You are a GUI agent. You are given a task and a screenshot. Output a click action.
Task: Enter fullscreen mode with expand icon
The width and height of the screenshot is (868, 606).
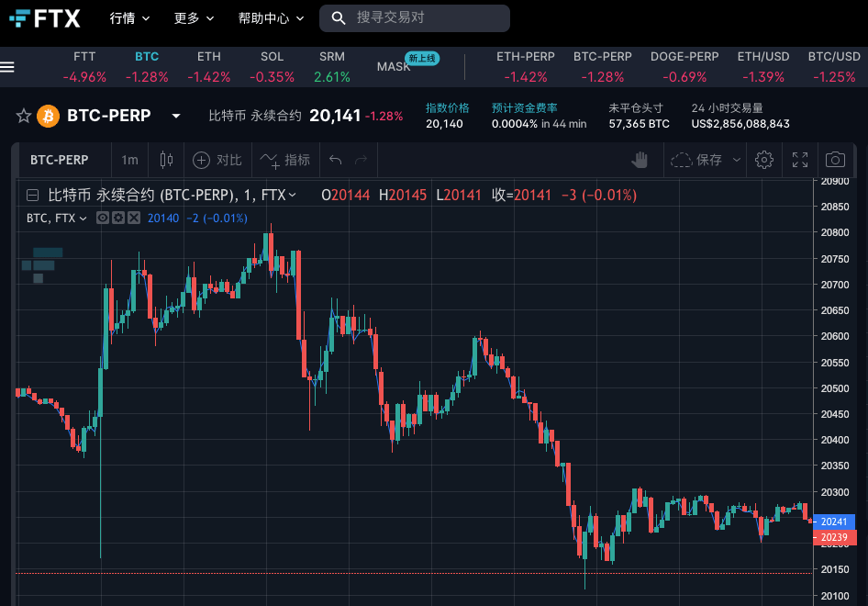(799, 160)
